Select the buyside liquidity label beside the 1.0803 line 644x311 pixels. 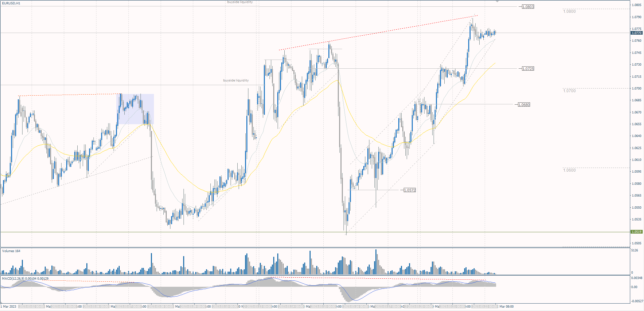click(240, 2)
